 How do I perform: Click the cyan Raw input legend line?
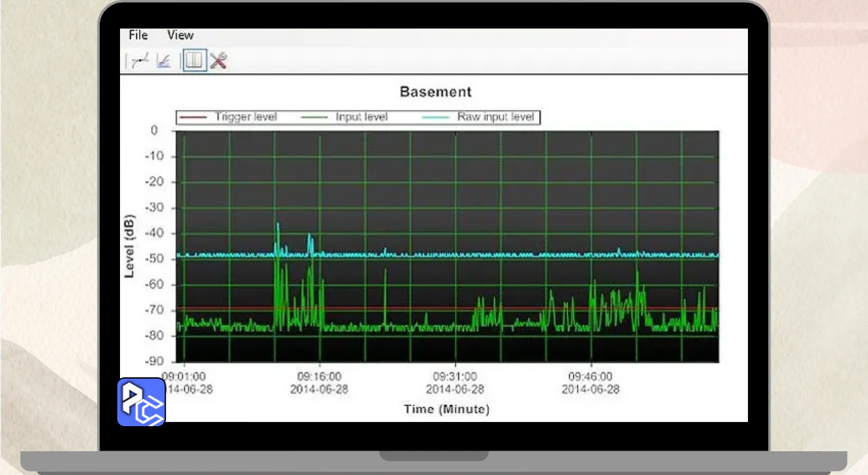pos(435,117)
